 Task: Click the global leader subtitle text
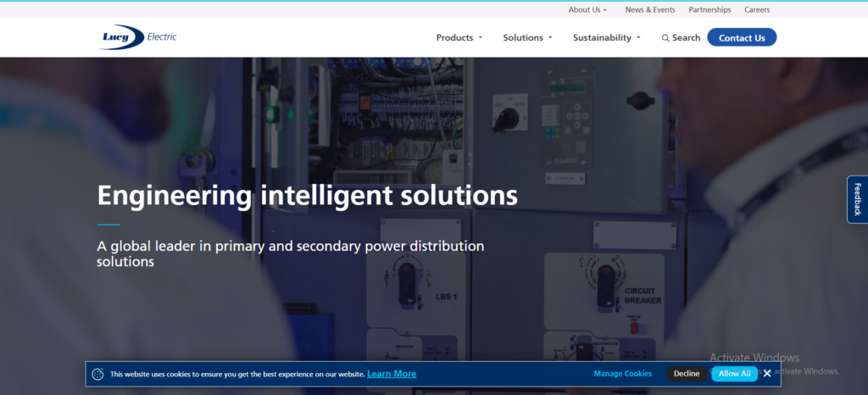[291, 253]
